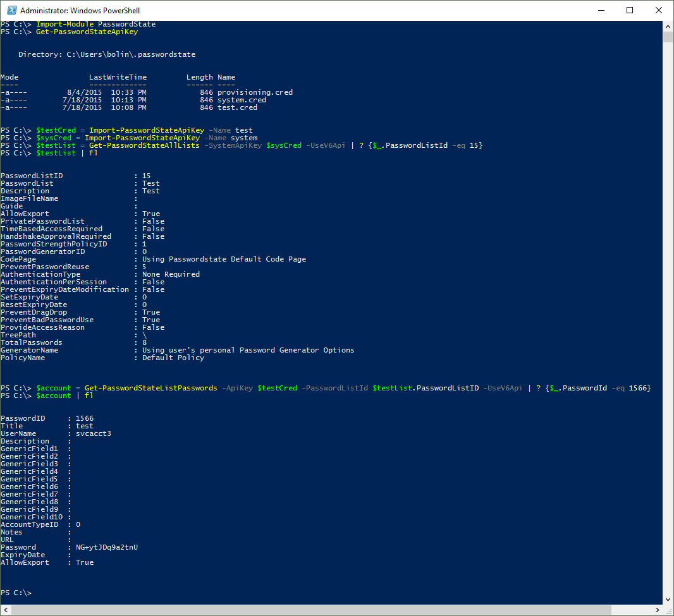Click the 'LastWriteTime' column header

coord(118,77)
